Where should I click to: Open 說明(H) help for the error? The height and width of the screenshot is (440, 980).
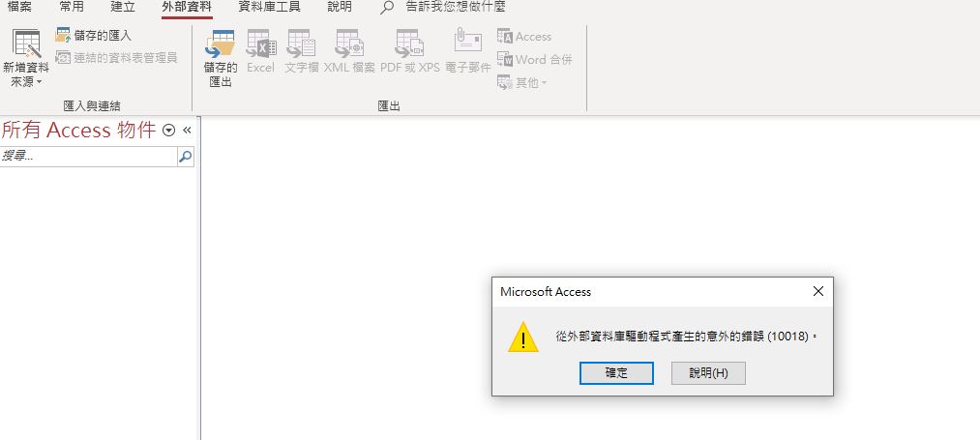point(708,373)
